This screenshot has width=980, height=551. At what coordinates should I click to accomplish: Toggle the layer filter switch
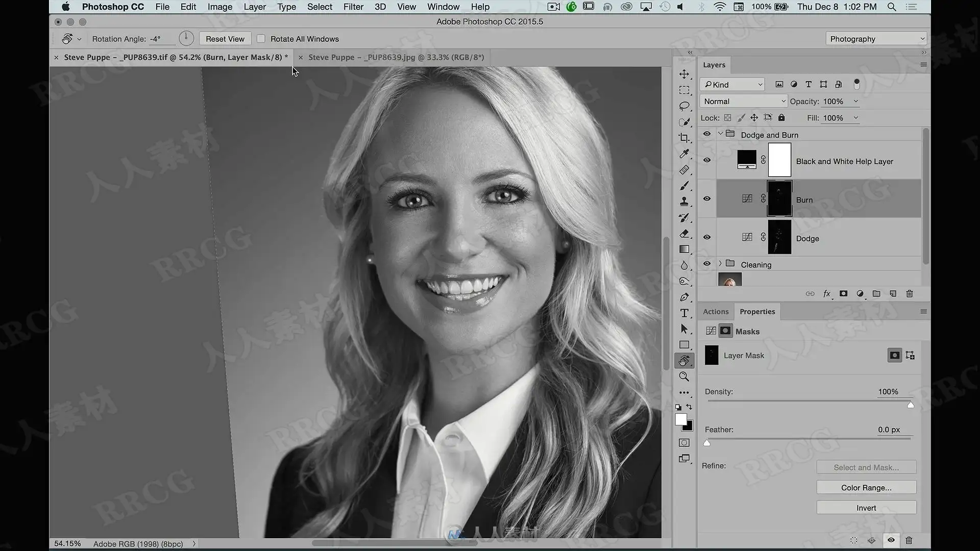857,84
